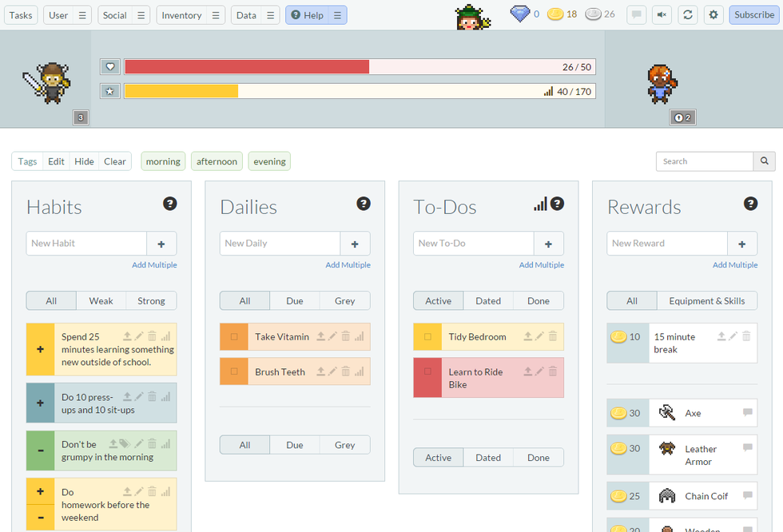Check off the Take Vitamin daily
This screenshot has width=783, height=532.
pyautogui.click(x=234, y=337)
